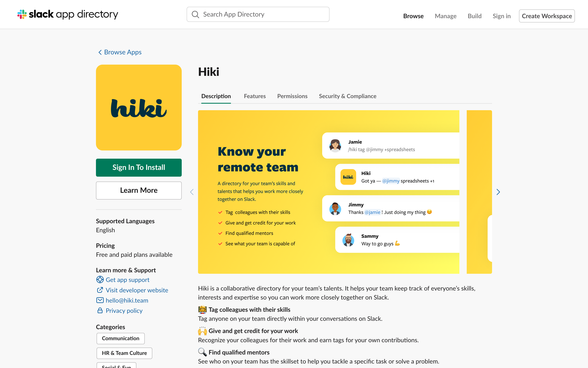The height and width of the screenshot is (368, 588).
Task: Open Visit developer website link
Action: point(137,290)
